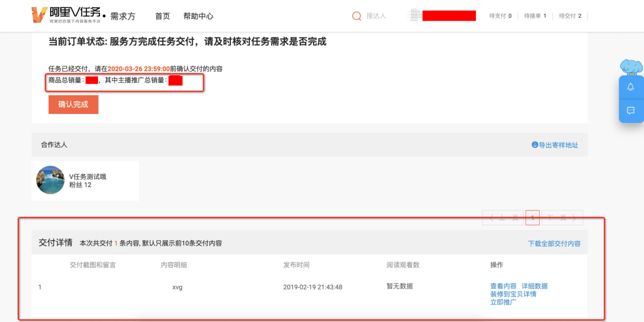
Task: Click the export address download icon
Action: tap(535, 145)
